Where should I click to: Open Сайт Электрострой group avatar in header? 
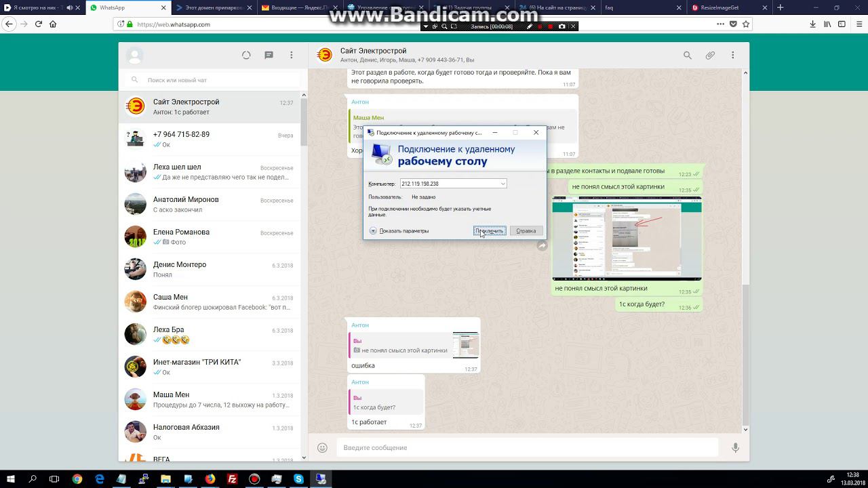324,55
